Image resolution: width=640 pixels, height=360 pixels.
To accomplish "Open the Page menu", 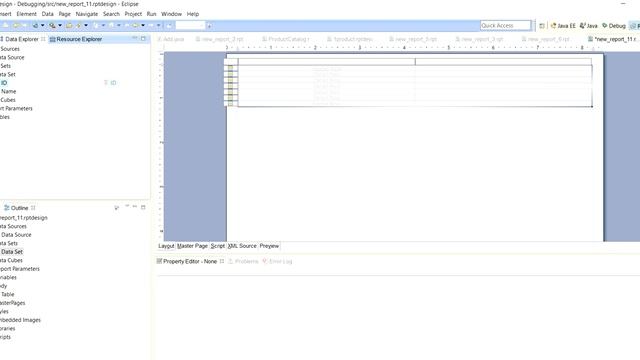I will [64, 14].
